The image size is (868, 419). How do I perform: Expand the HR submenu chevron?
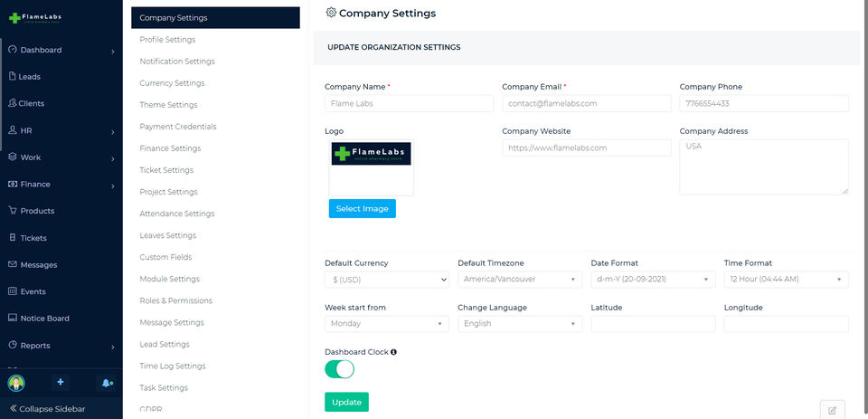[x=112, y=132]
